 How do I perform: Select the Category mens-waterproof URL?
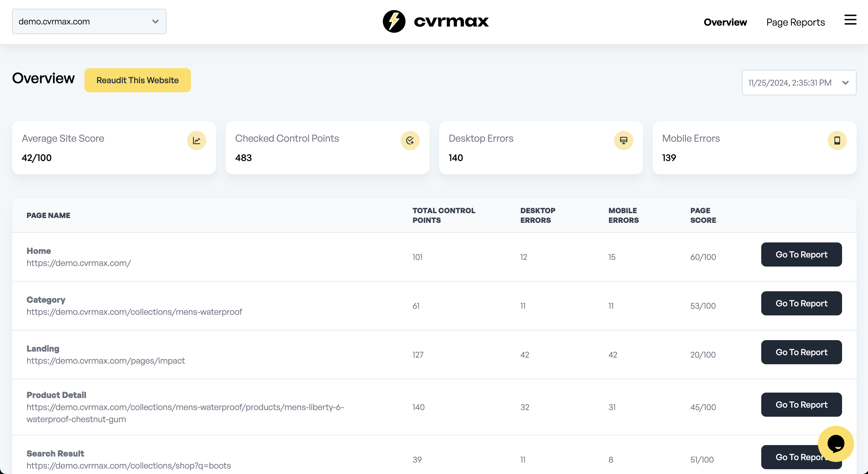(134, 311)
